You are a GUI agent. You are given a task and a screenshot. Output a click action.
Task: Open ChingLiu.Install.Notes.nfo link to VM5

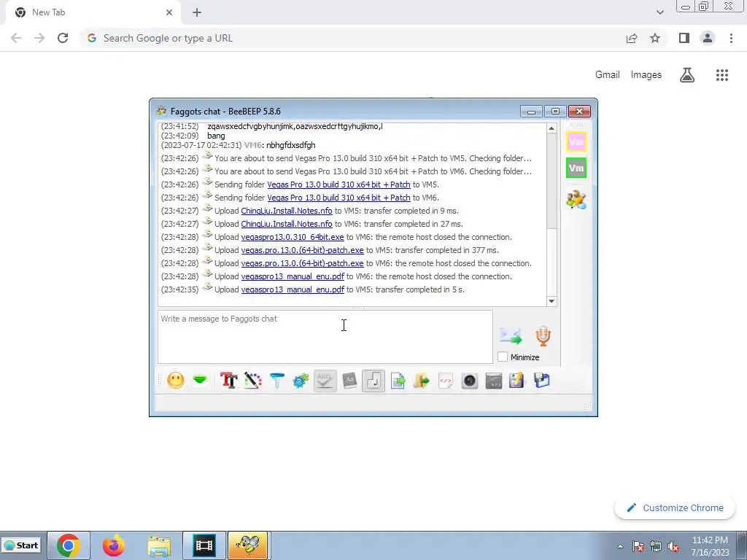[286, 211]
